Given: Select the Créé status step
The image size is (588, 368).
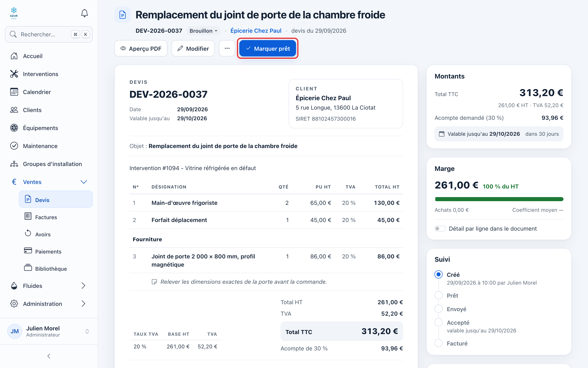Looking at the screenshot, I should tap(439, 275).
